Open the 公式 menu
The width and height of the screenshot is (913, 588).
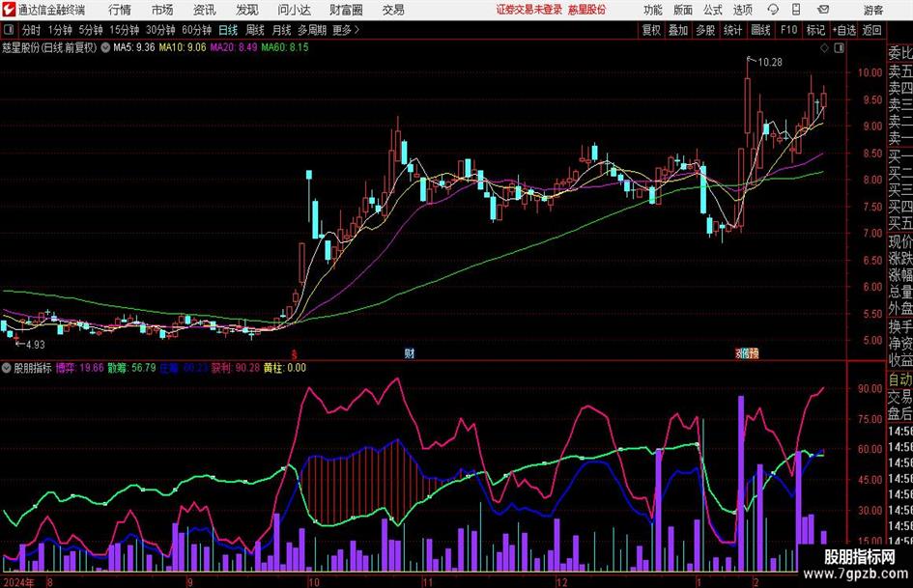tap(713, 10)
